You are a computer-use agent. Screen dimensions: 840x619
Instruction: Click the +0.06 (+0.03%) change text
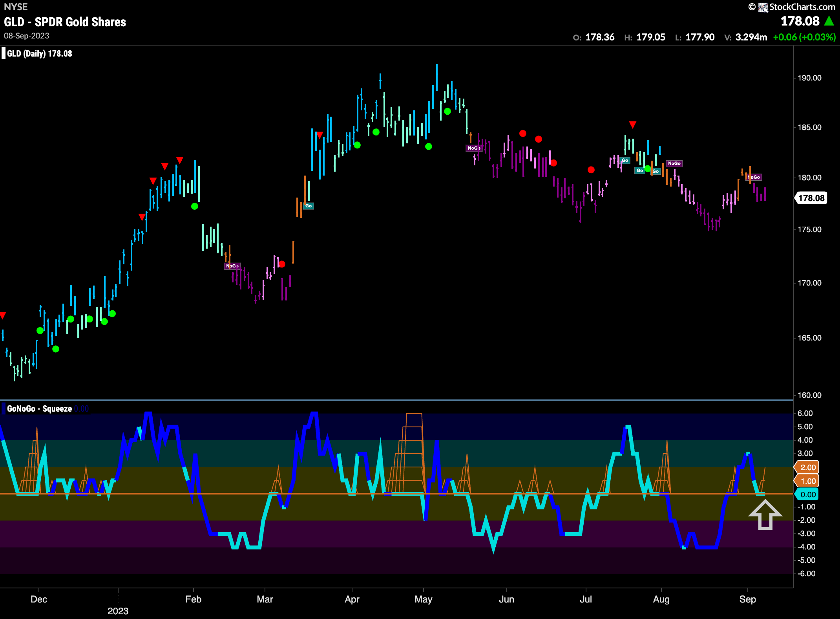tap(804, 37)
